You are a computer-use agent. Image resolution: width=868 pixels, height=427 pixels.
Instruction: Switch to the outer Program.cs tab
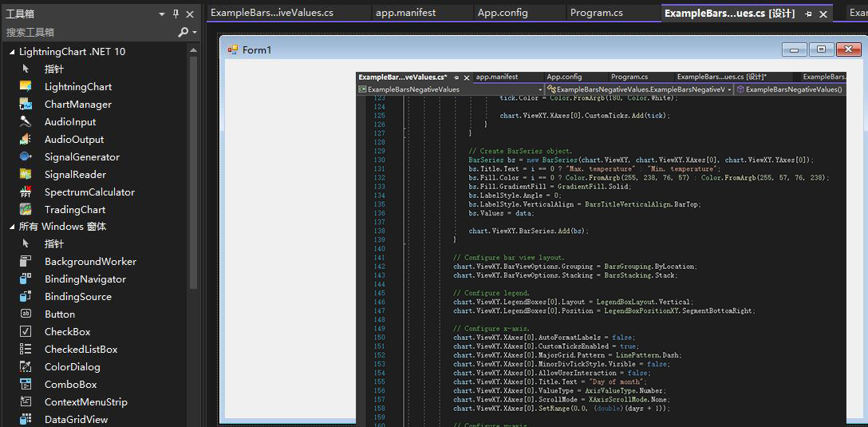coord(596,13)
